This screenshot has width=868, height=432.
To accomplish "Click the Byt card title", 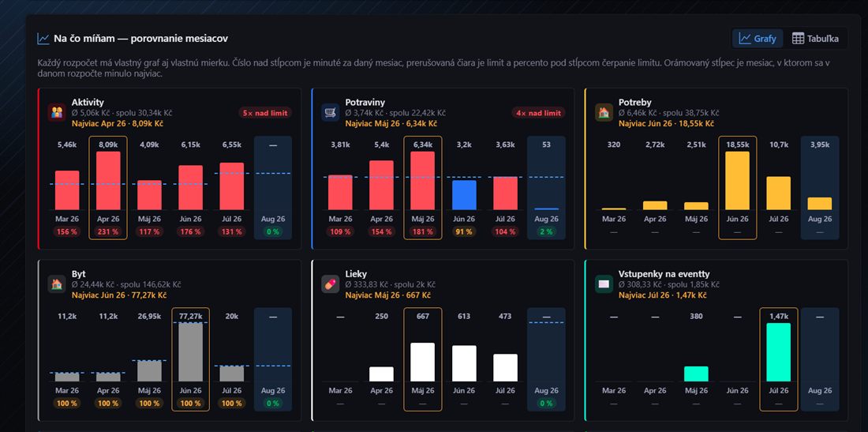I will pos(78,274).
